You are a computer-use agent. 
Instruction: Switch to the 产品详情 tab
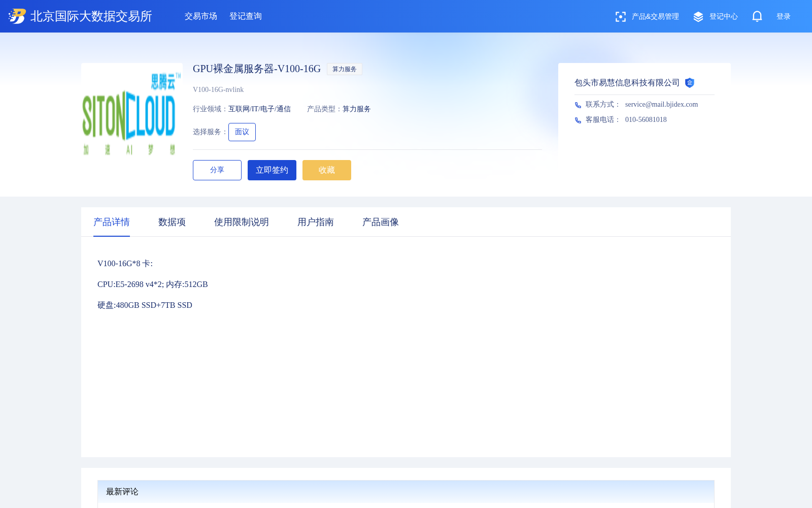coord(112,222)
